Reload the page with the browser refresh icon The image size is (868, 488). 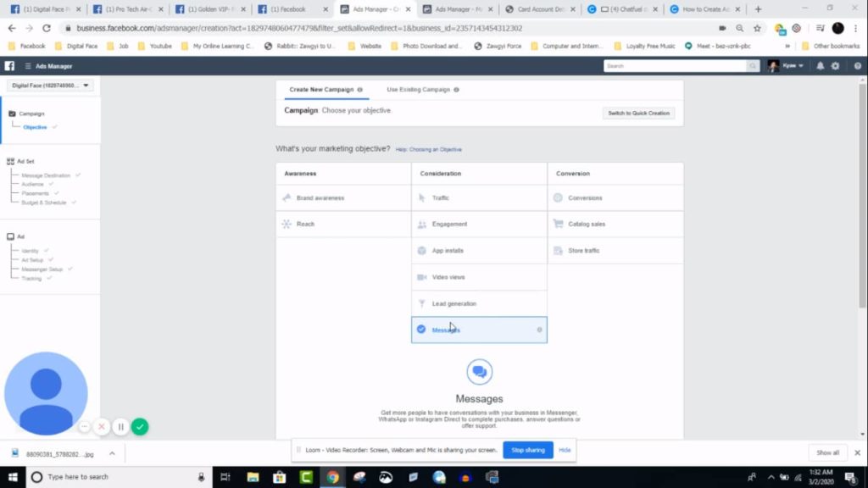pos(47,28)
